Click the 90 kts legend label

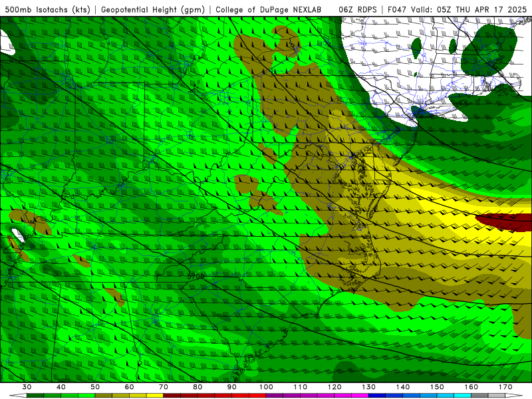point(231,387)
